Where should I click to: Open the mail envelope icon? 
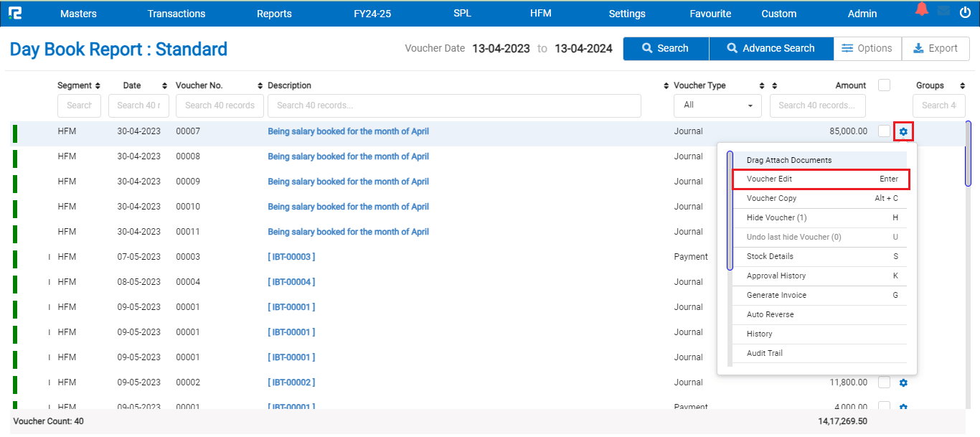click(943, 11)
